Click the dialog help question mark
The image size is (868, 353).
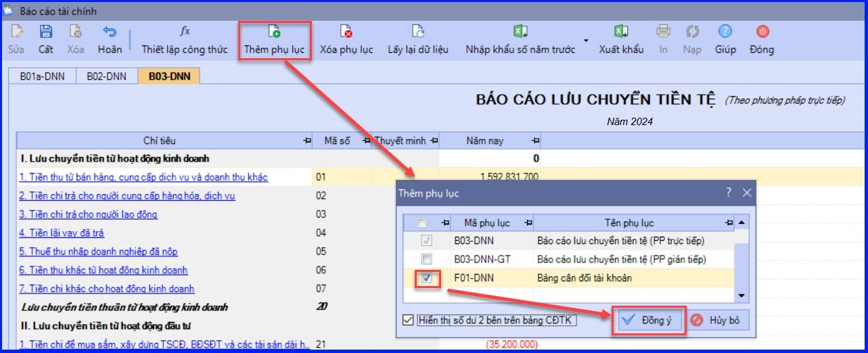tap(729, 193)
